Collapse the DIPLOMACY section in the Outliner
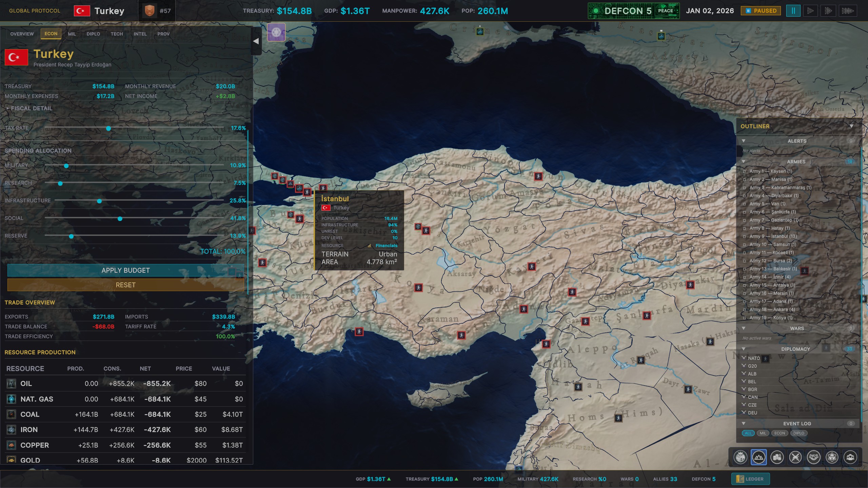 [743, 349]
